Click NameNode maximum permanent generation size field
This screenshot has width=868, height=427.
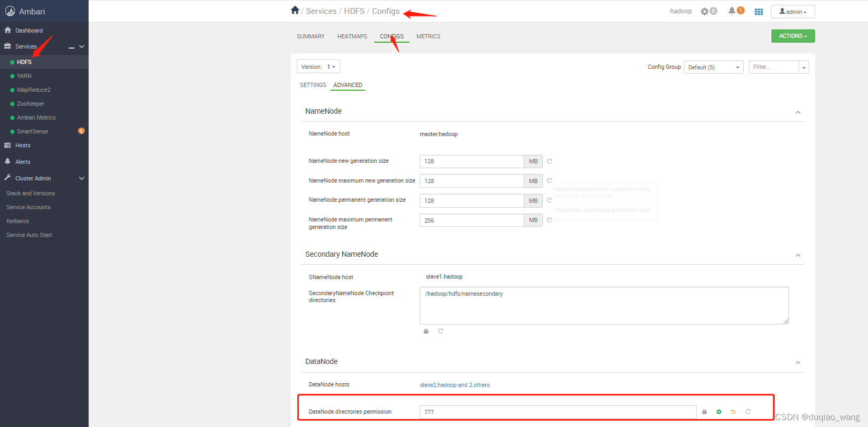tap(471, 220)
